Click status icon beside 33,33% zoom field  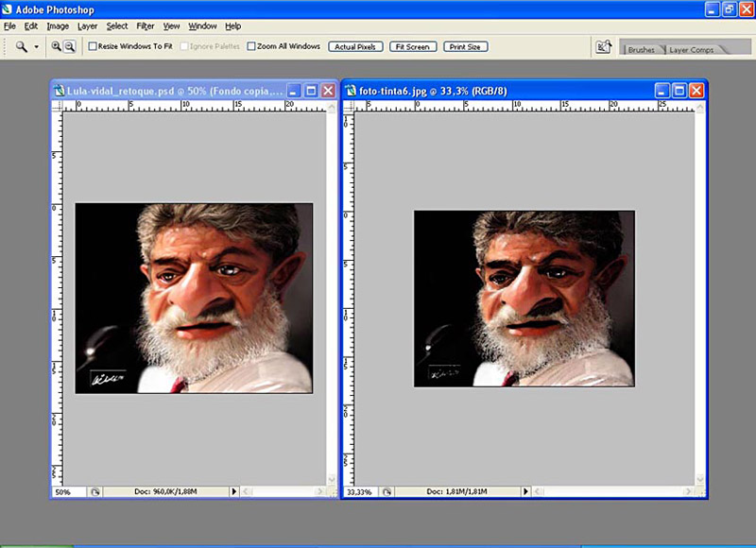[x=388, y=492]
